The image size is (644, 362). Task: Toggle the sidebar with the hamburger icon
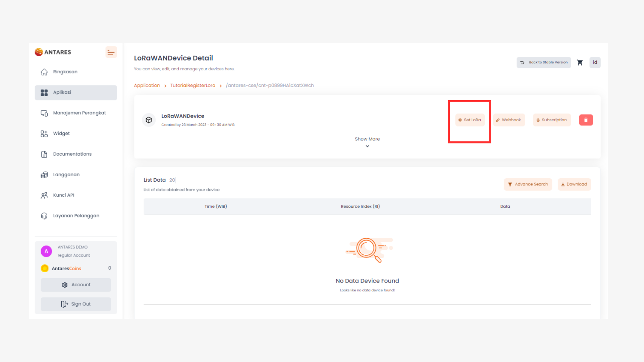[111, 52]
